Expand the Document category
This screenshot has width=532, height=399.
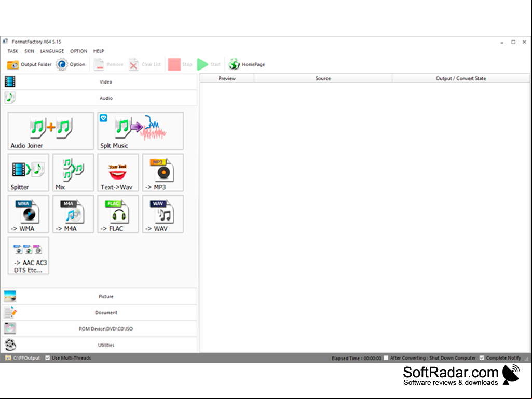pos(100,312)
